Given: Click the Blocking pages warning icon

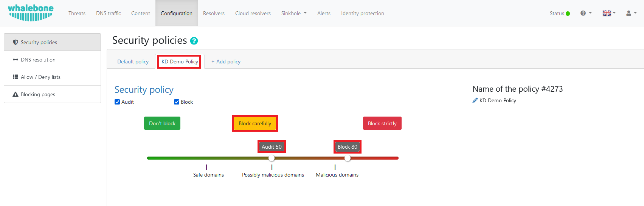Looking at the screenshot, I should click(x=16, y=94).
